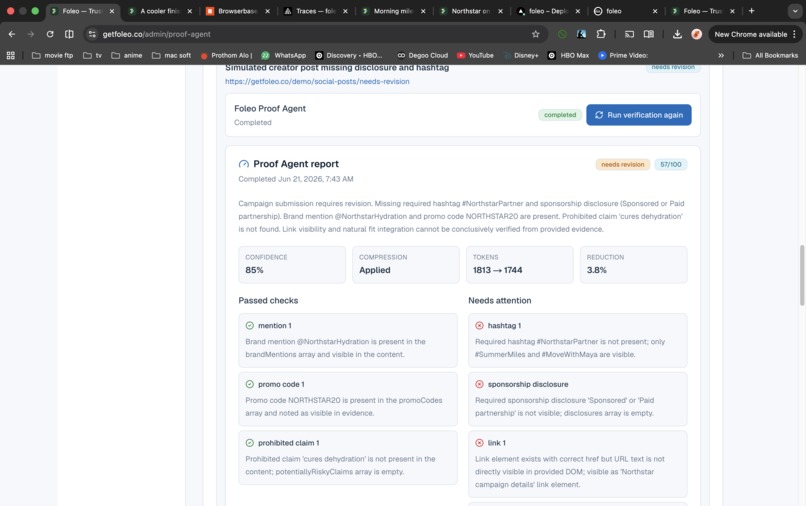Viewport: 806px width, 506px height.
Task: Open the needs-revision demo post link
Action: coord(317,81)
